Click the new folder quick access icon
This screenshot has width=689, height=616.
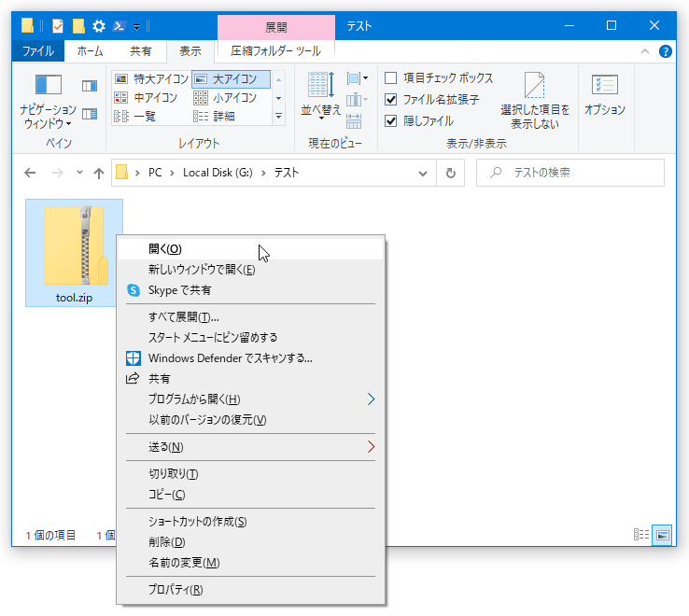coord(78,26)
